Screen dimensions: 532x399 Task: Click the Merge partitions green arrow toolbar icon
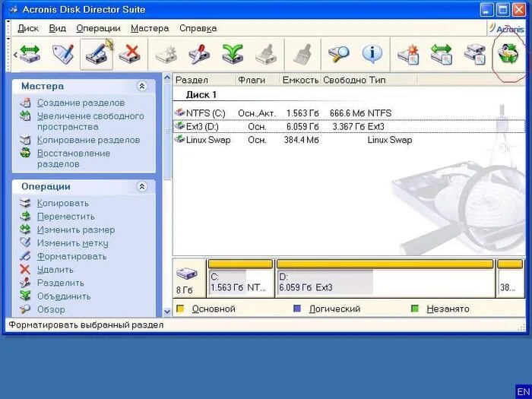(233, 54)
